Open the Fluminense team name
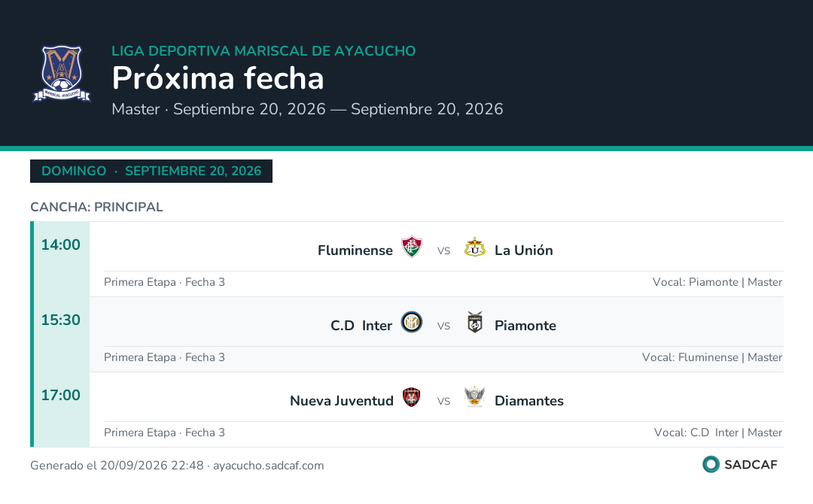Viewport: 813px width, 504px height. [355, 250]
